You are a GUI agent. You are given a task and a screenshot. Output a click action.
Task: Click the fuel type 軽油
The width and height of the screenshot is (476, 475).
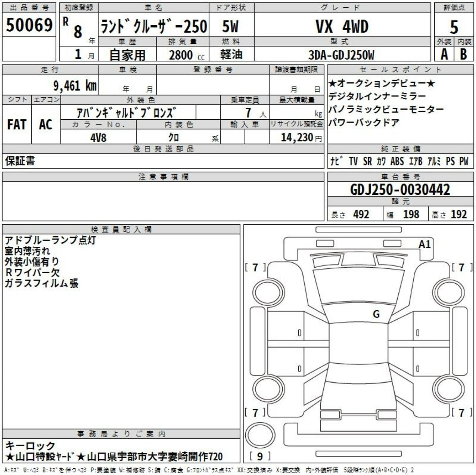point(231,54)
